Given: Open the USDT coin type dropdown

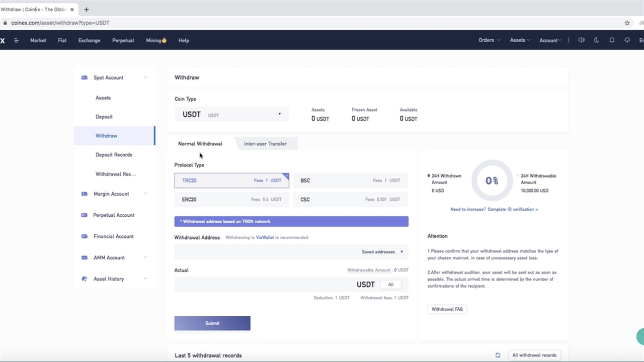Looking at the screenshot, I should [x=231, y=114].
